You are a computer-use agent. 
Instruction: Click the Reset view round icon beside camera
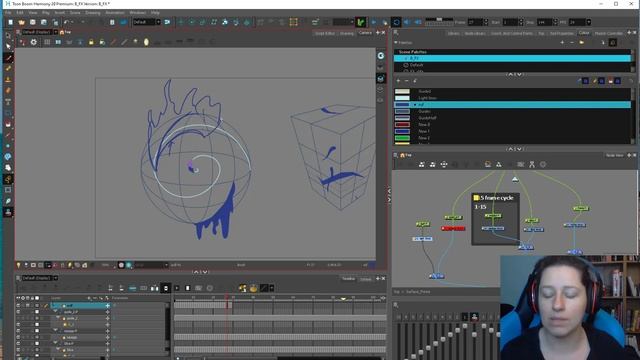click(x=381, y=56)
